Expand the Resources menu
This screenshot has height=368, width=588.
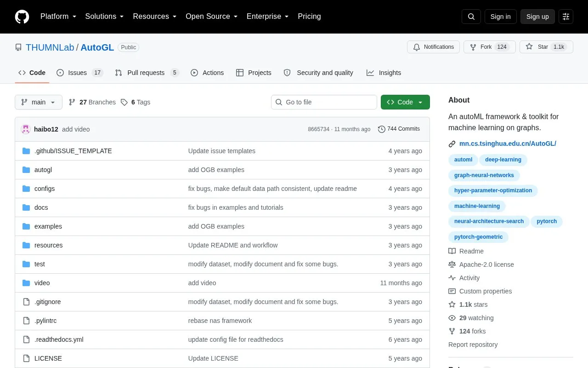click(x=155, y=17)
